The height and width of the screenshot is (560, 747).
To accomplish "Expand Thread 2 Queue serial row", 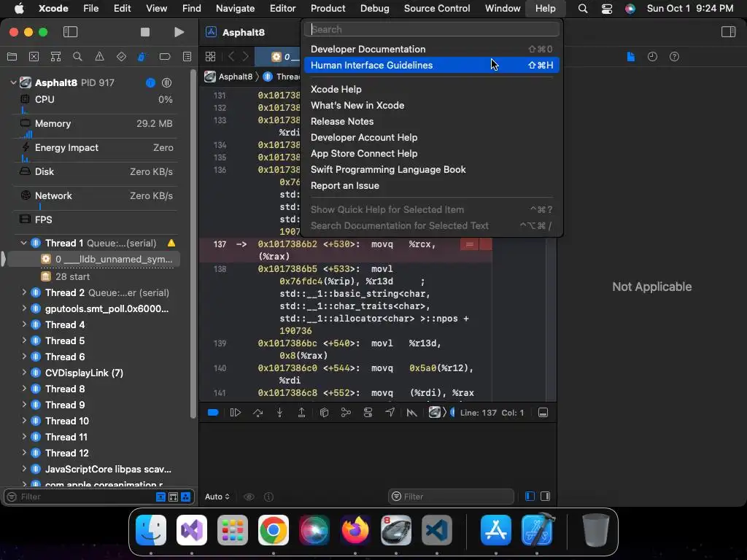I will point(24,292).
